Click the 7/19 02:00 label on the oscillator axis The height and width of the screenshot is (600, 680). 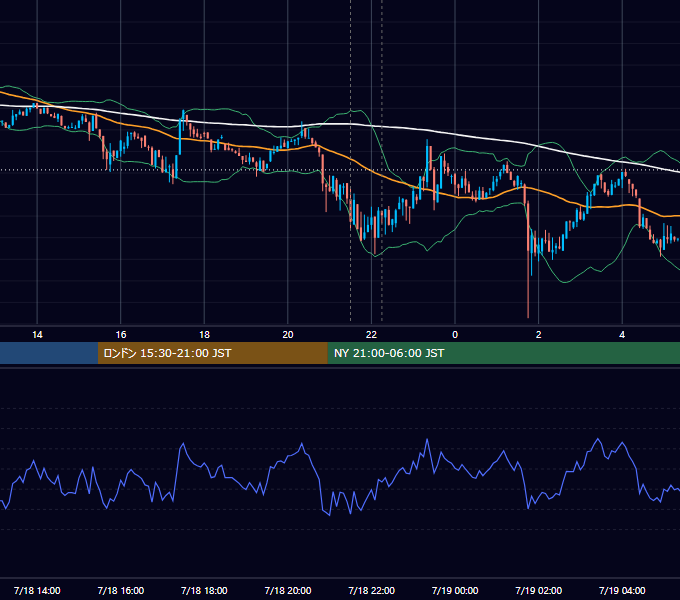[x=539, y=590]
